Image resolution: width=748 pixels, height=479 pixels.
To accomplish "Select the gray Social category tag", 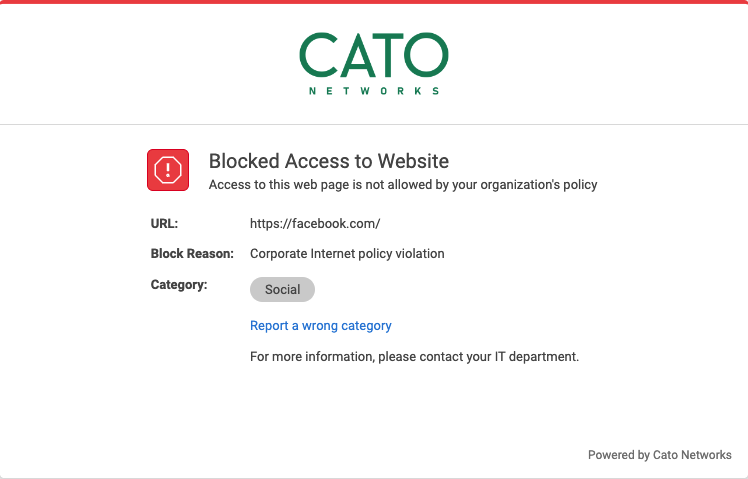I will (x=282, y=289).
